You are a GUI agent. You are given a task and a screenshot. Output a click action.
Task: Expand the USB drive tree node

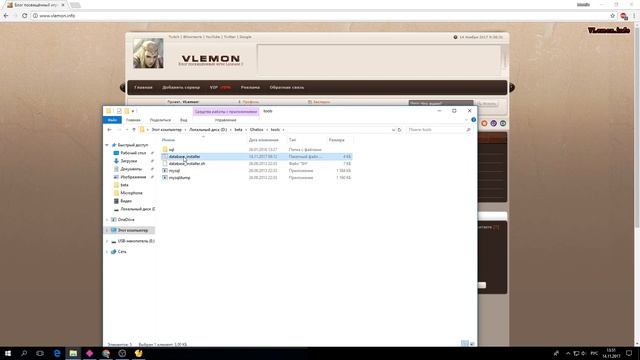point(107,241)
